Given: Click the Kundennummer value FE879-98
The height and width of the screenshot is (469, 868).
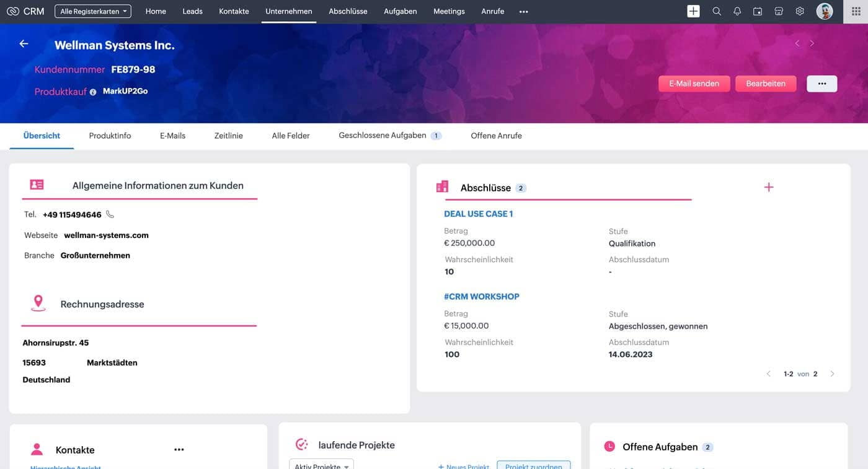Looking at the screenshot, I should 133,69.
